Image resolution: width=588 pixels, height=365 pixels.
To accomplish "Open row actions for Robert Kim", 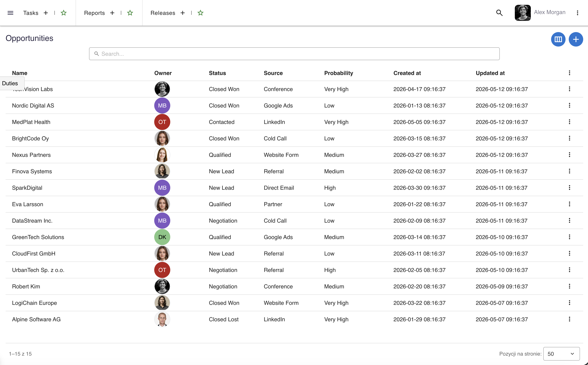I will (569, 286).
